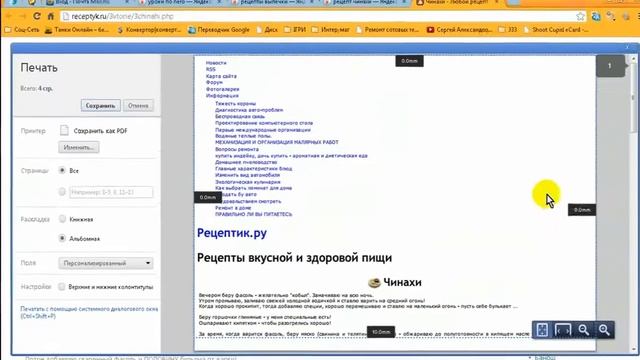Click 'Новости' in the preview page

(x=216, y=63)
